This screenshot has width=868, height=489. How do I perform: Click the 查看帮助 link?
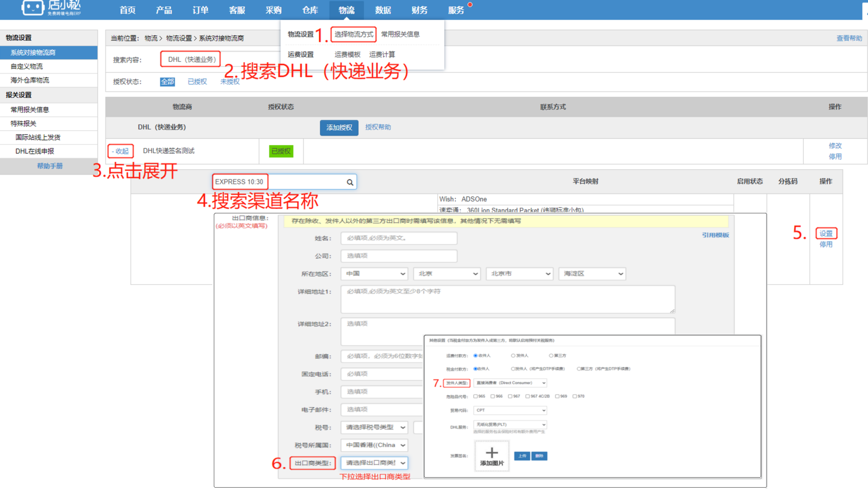click(x=849, y=38)
